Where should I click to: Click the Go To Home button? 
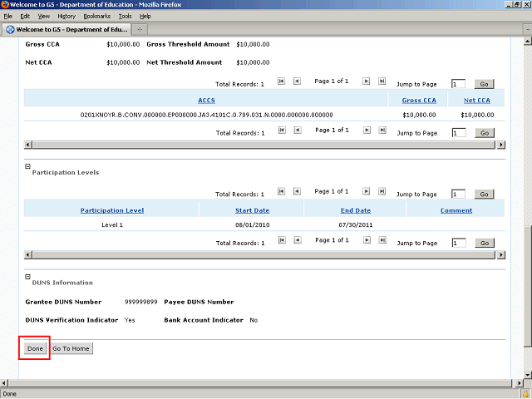[x=71, y=348]
